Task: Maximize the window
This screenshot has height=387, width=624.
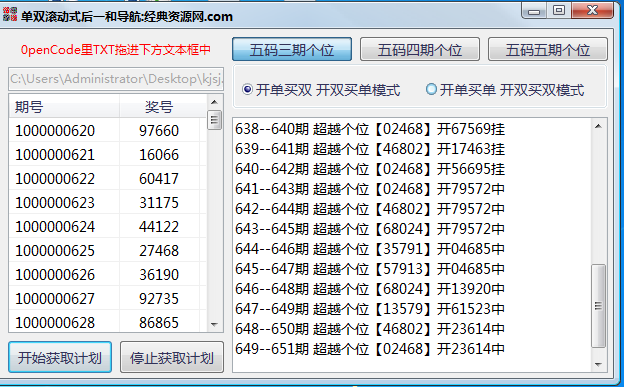Action: click(559, 11)
